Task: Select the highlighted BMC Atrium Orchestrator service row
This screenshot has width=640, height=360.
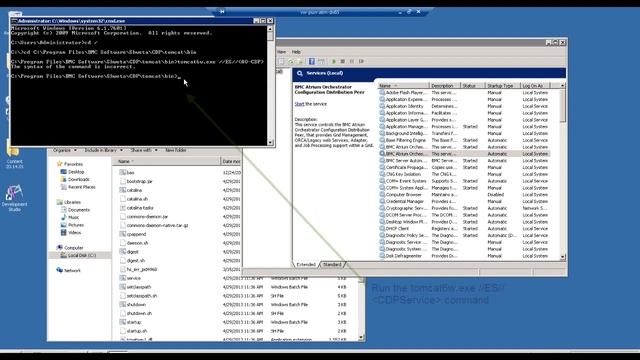Action: pos(464,154)
